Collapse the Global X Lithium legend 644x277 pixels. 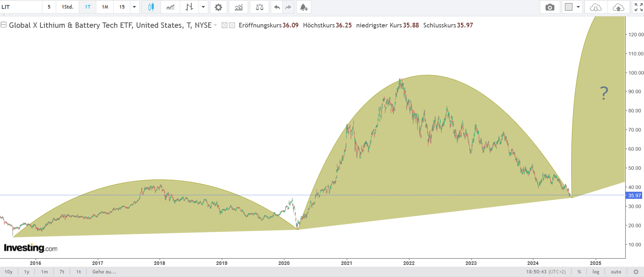pyautogui.click(x=4, y=25)
